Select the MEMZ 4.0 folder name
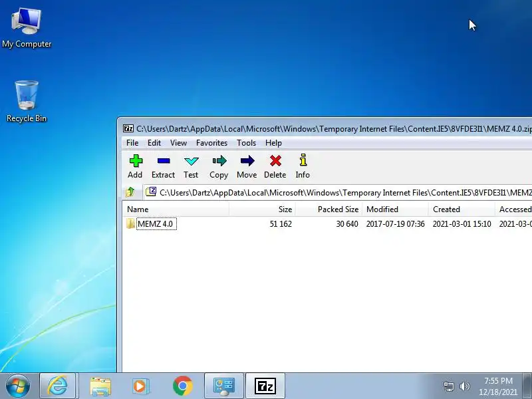 [156, 224]
